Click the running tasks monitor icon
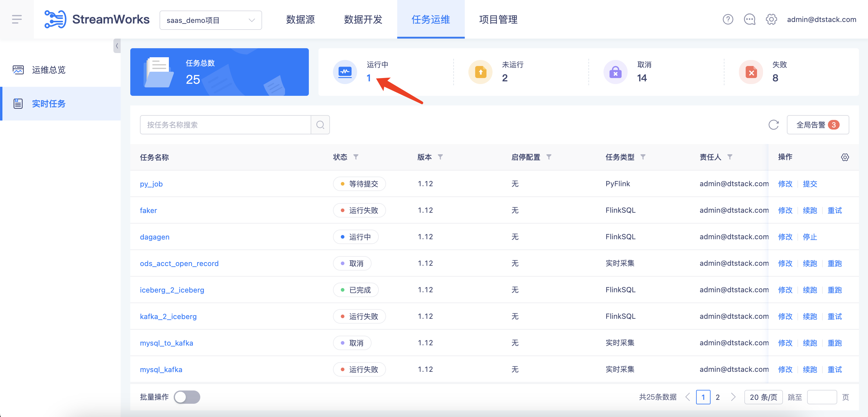This screenshot has width=868, height=417. (x=345, y=72)
